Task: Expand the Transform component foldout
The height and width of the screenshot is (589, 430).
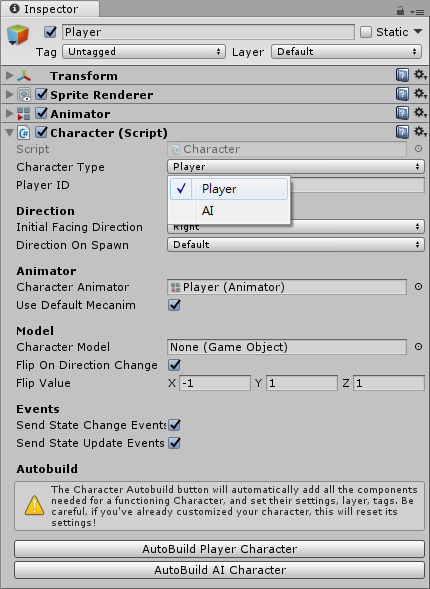Action: (9, 76)
